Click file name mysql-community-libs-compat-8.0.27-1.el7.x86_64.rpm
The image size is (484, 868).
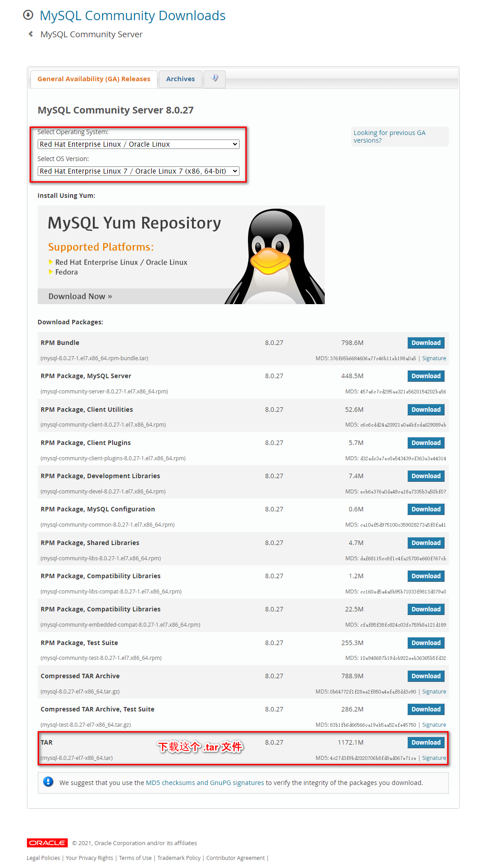pyautogui.click(x=111, y=592)
